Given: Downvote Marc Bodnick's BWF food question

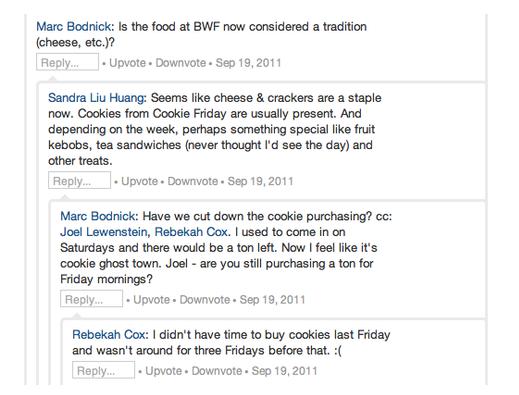Looking at the screenshot, I should [181, 63].
